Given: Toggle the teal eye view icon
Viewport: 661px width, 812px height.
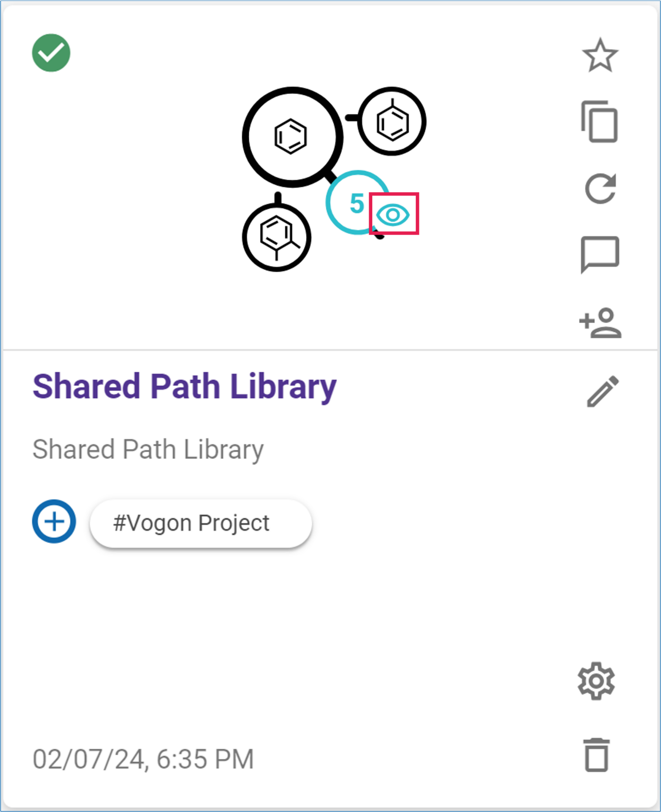Looking at the screenshot, I should pyautogui.click(x=393, y=214).
